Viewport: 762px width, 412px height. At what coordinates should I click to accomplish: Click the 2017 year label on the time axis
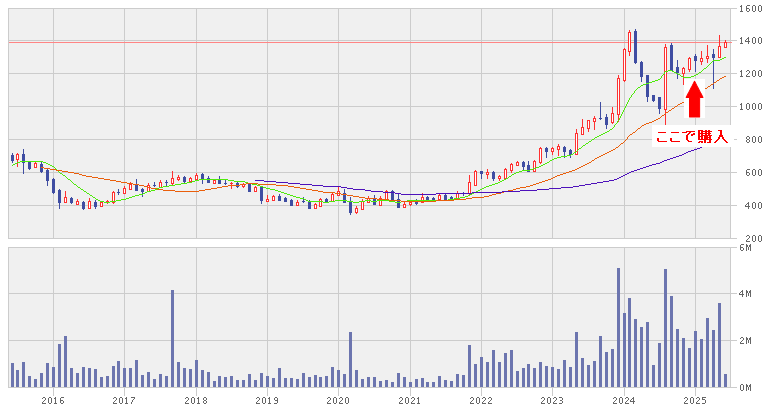point(124,401)
